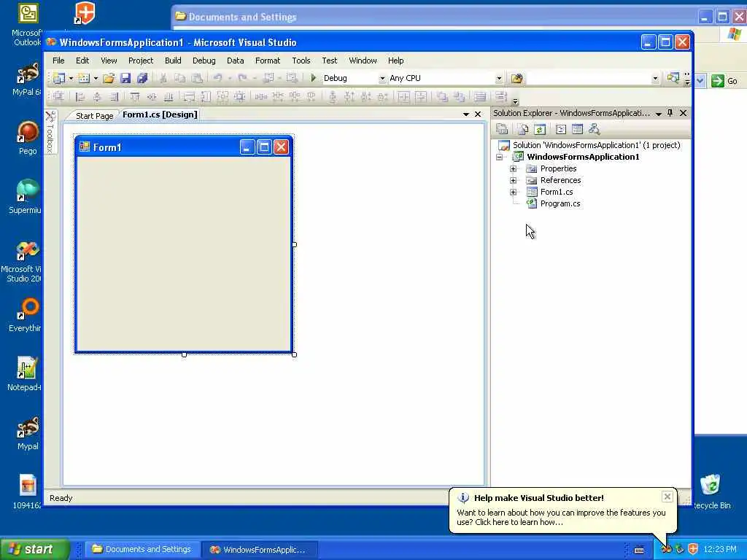This screenshot has width=747, height=560.
Task: Click the Find in Files icon
Action: tap(516, 78)
